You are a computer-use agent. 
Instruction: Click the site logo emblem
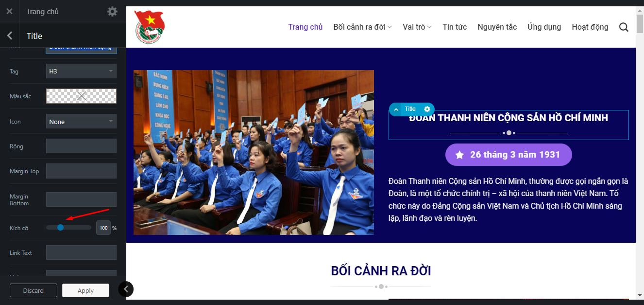tap(150, 27)
